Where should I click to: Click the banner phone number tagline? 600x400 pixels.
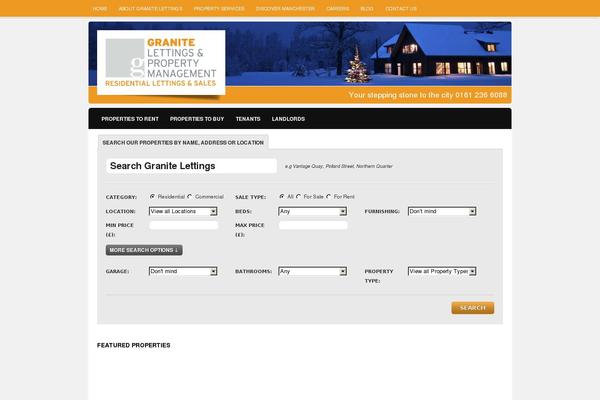coord(427,95)
